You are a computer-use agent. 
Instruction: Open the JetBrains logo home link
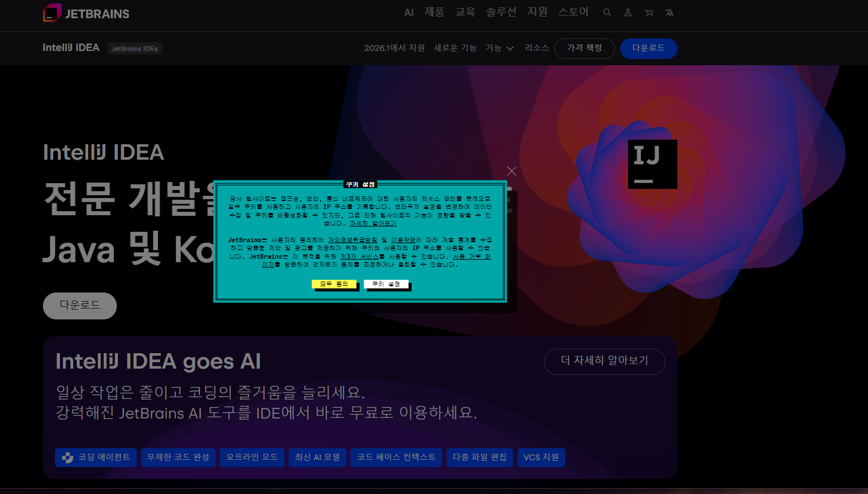[86, 13]
